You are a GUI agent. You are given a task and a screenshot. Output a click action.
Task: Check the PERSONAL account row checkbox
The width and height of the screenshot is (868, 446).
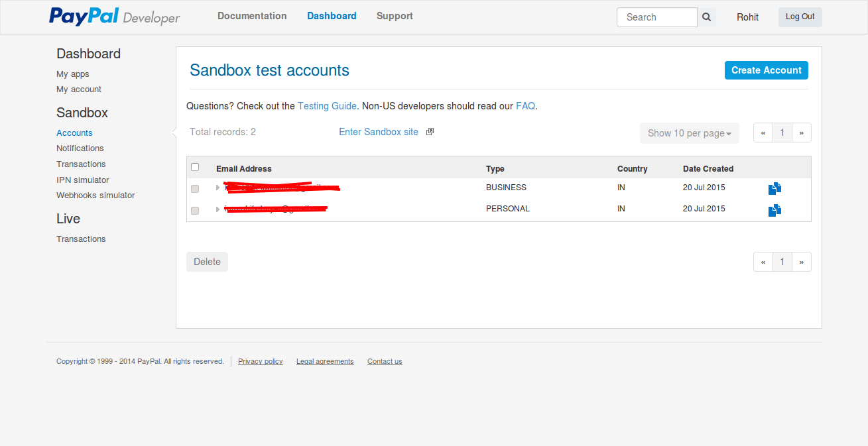(195, 211)
